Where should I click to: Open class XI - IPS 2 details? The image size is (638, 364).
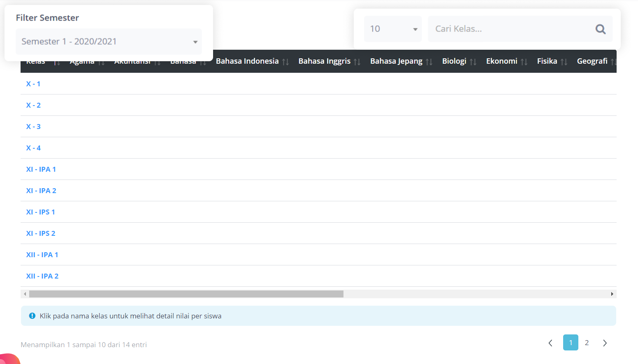41,233
